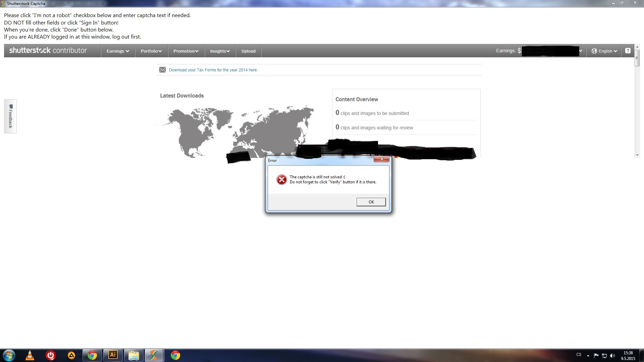Click the shutterstock contributor logo
Image resolution: width=644 pixels, height=362 pixels.
coord(48,50)
